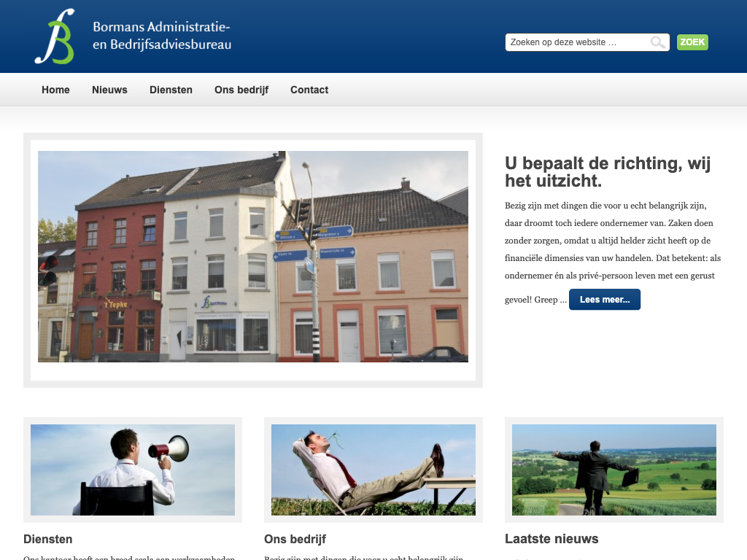Select Diensten in the navigation bar
747x560 pixels.
click(171, 90)
